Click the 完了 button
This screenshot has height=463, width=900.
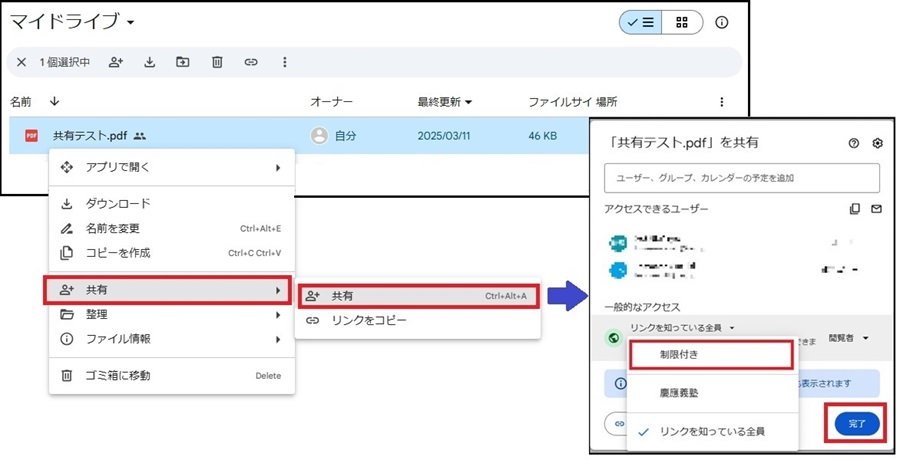(x=857, y=424)
